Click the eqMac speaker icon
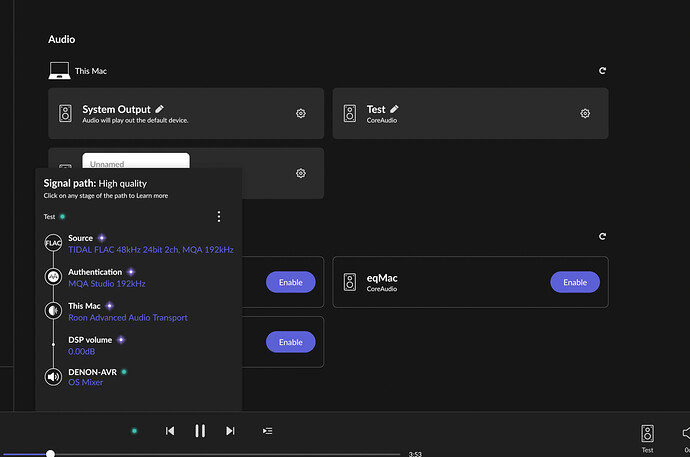This screenshot has width=690, height=457. click(350, 282)
